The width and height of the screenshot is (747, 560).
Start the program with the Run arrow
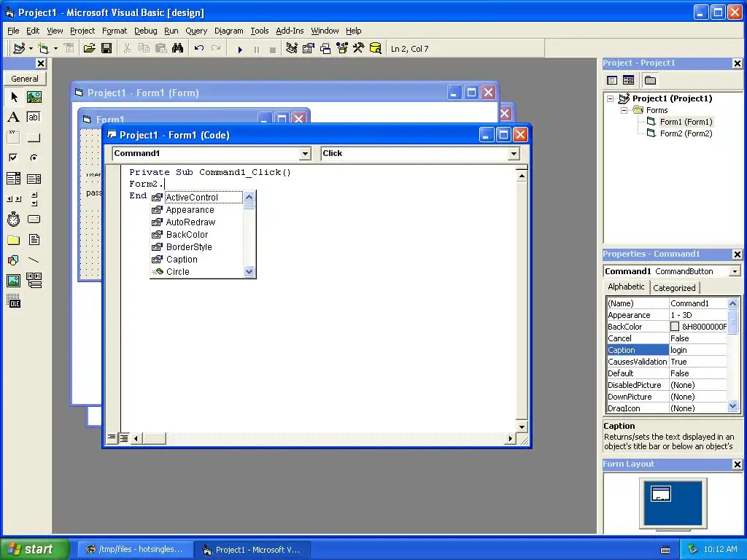(x=240, y=49)
